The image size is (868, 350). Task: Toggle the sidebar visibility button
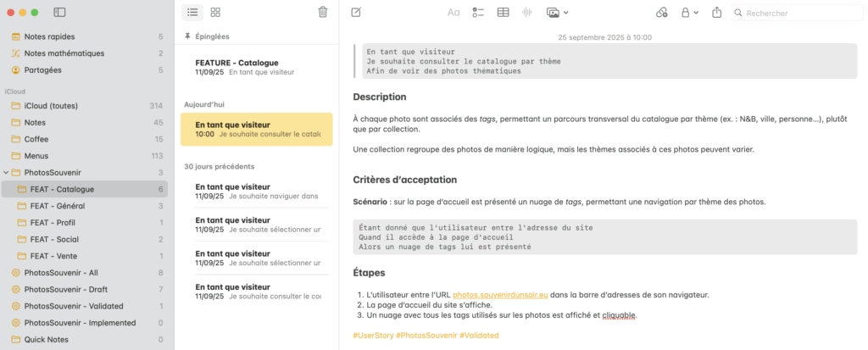59,13
